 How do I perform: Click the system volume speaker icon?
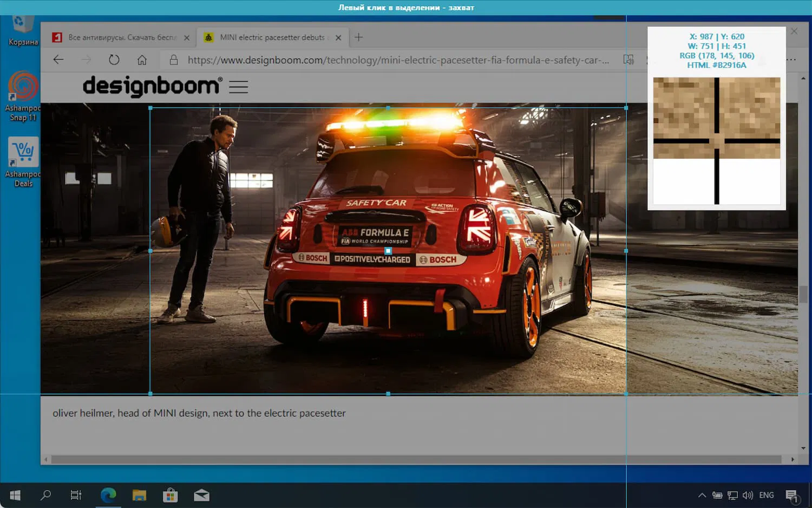click(748, 495)
